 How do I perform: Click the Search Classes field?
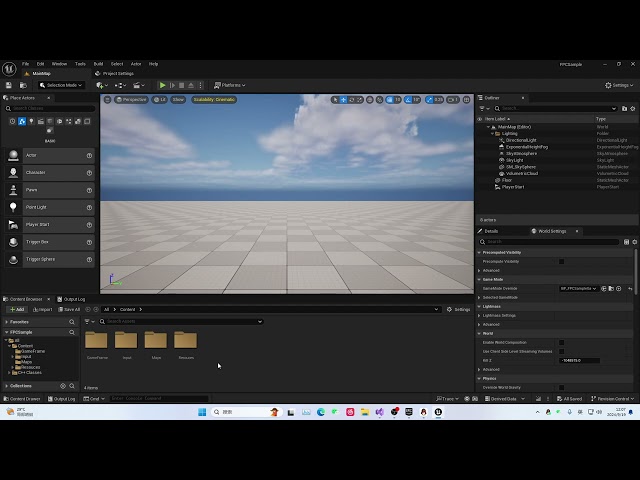pos(50,108)
